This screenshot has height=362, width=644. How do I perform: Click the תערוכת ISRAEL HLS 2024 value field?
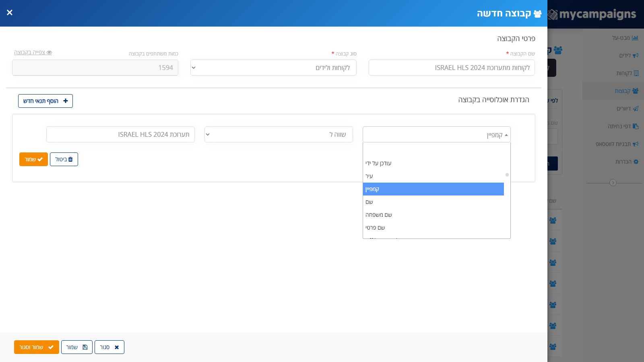120,134
